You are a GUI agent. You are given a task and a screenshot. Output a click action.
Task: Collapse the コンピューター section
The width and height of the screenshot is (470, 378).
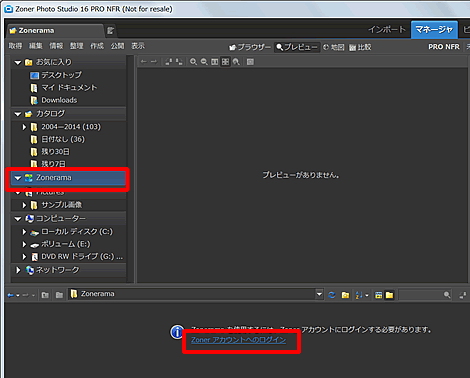click(18, 219)
